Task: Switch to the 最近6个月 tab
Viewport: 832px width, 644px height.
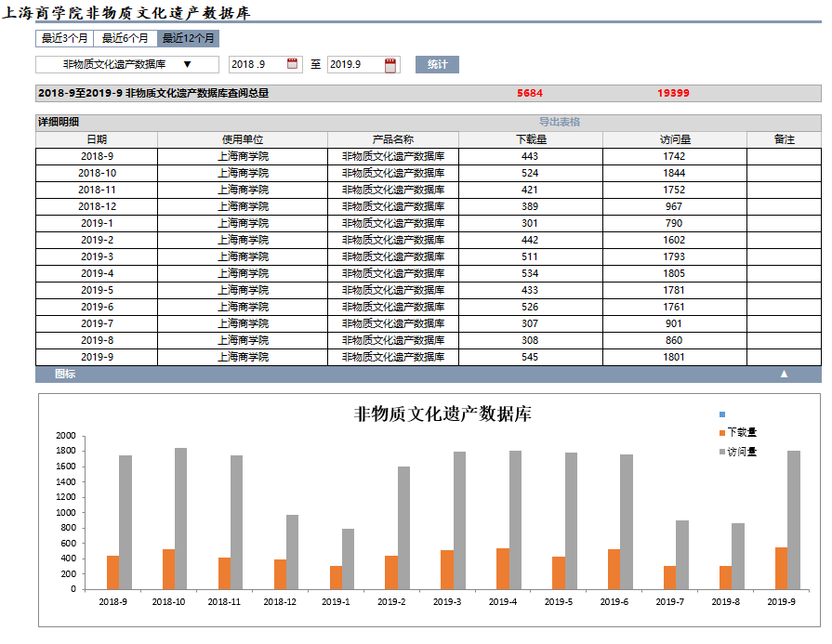Action: pos(125,38)
